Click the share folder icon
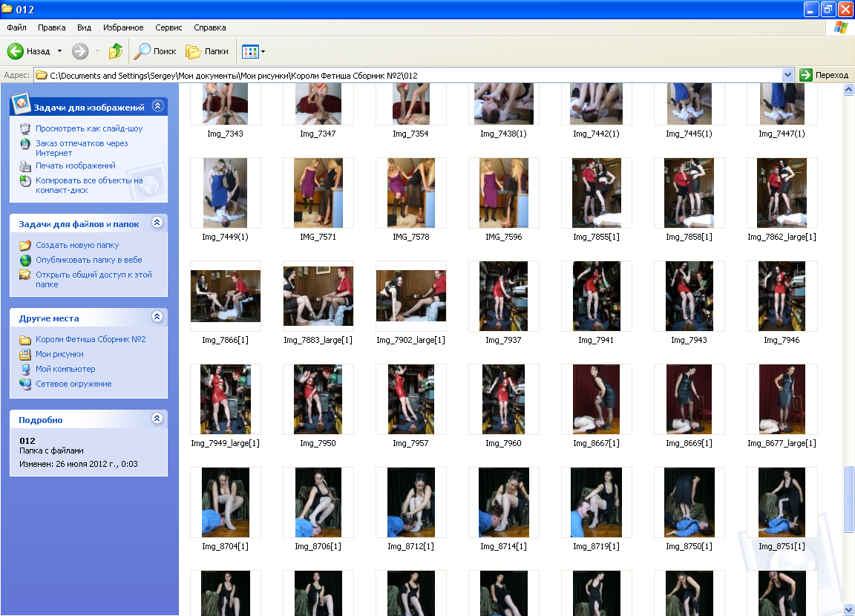 [x=25, y=275]
